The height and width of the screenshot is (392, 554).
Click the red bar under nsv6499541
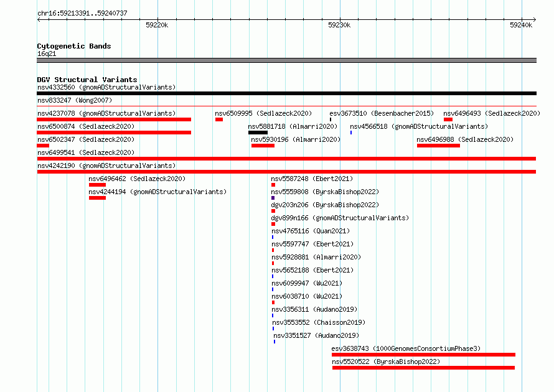[x=286, y=159]
